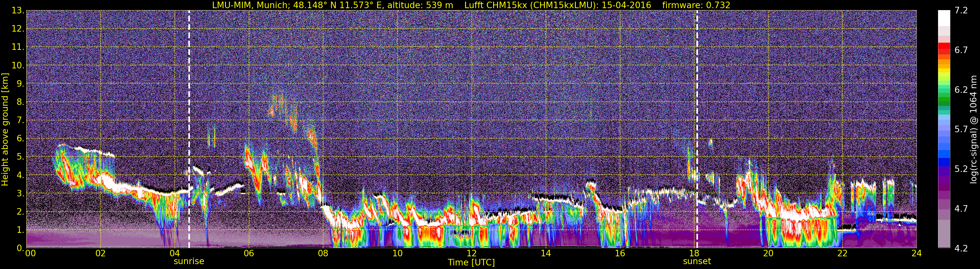Click the y-axis tick label '2.'

click(x=20, y=211)
